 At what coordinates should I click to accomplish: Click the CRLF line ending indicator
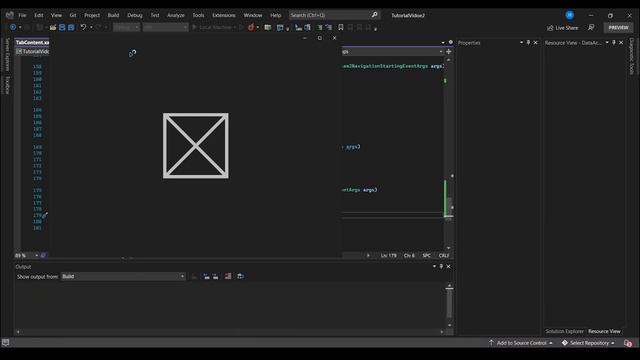pyautogui.click(x=444, y=256)
